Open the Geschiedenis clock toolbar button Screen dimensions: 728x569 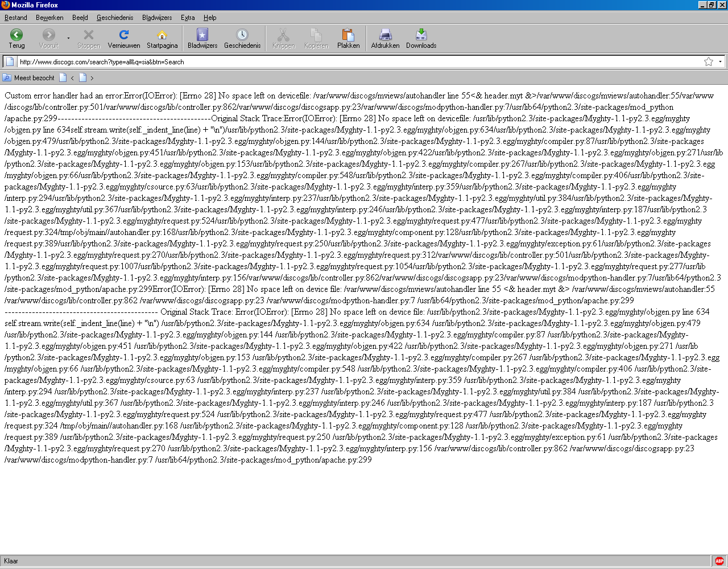coord(242,39)
